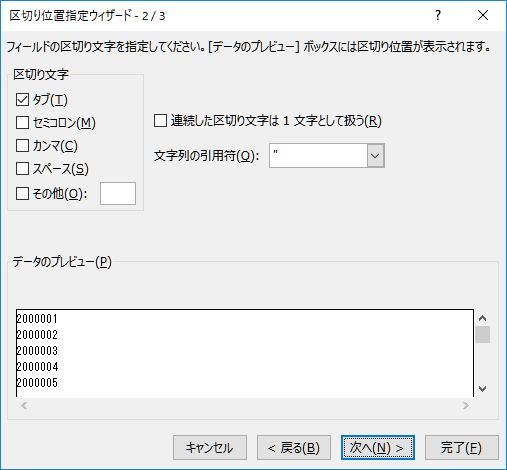Click the preview horizontal scroll right arrow
The width and height of the screenshot is (507, 470).
pyautogui.click(x=466, y=406)
